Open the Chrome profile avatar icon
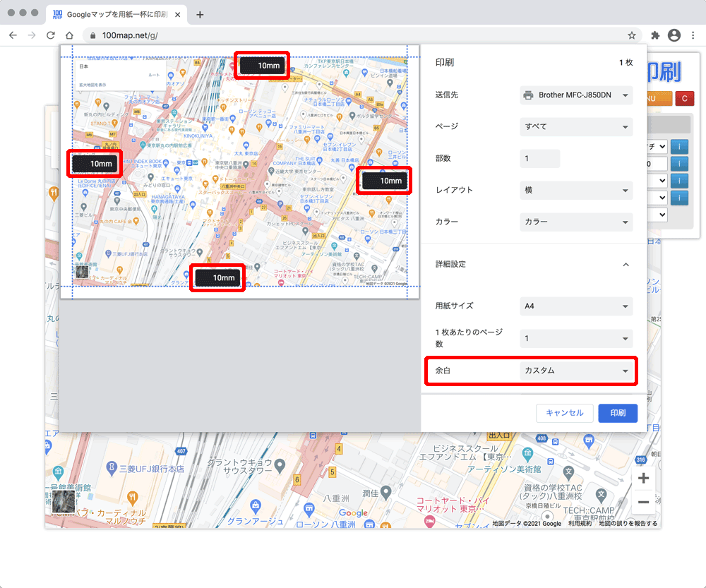 (x=674, y=35)
